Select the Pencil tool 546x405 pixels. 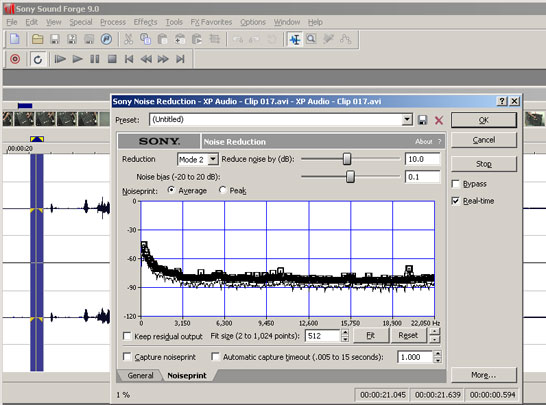click(x=328, y=39)
